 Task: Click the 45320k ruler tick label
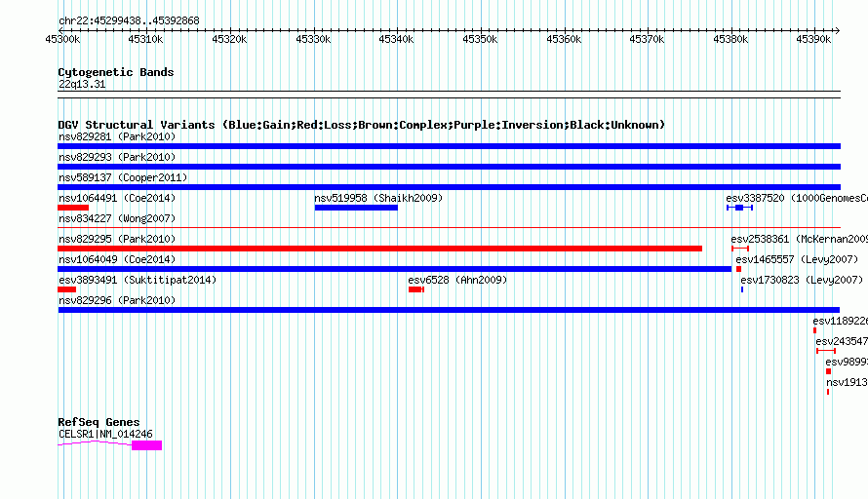[229, 39]
